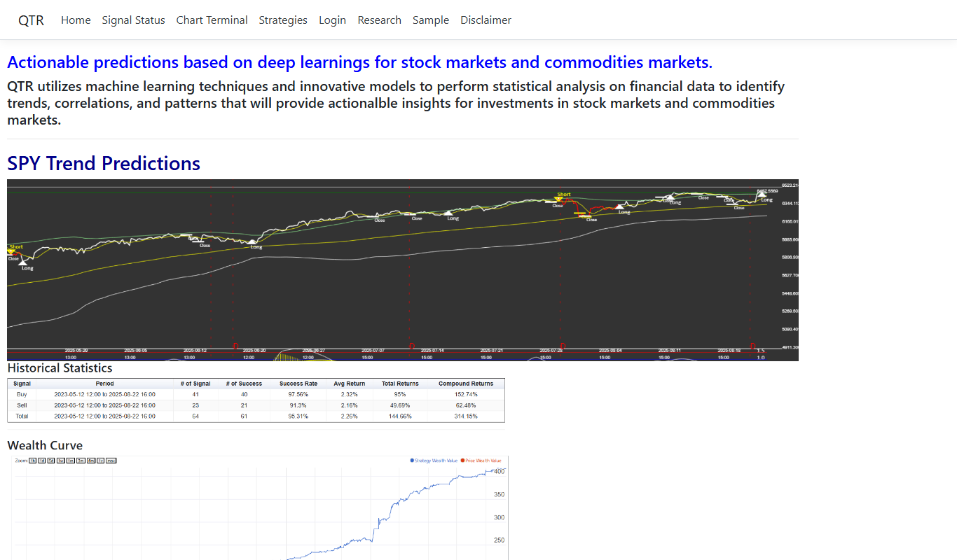
Task: Click the 97.56% success rate cell
Action: (x=298, y=394)
